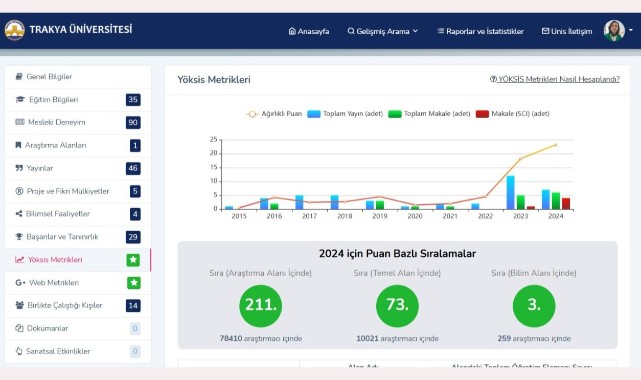Click the 35 badge on Eğitim Bilgileri
The image size is (641, 380).
click(x=133, y=100)
